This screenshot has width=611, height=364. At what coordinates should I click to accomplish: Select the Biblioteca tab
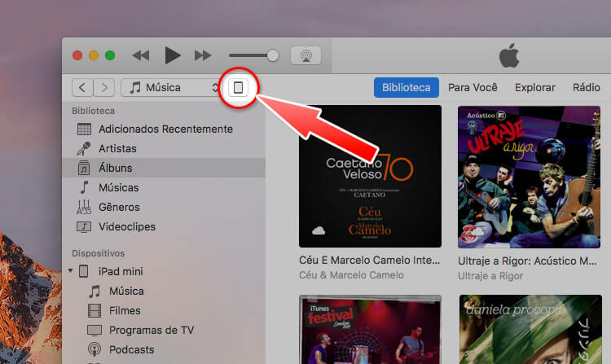[x=406, y=88]
